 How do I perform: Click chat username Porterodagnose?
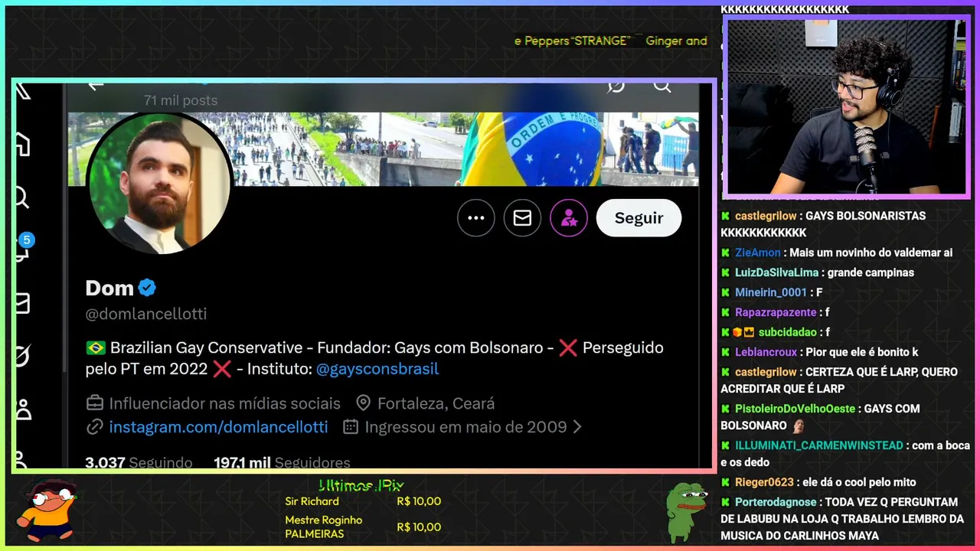coord(776,502)
